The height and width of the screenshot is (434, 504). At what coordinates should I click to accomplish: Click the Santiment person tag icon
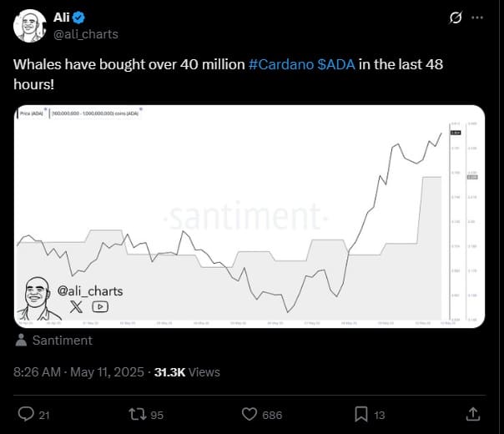pyautogui.click(x=21, y=341)
